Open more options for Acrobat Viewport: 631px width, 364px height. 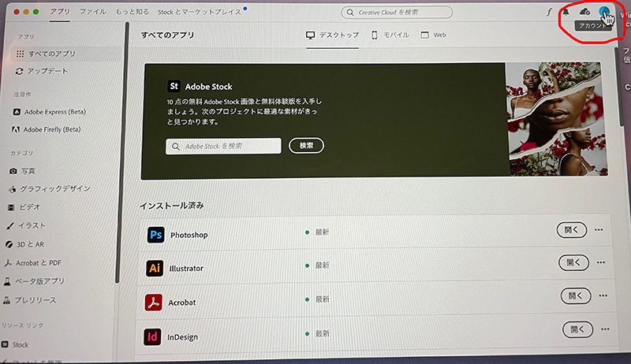coord(603,295)
